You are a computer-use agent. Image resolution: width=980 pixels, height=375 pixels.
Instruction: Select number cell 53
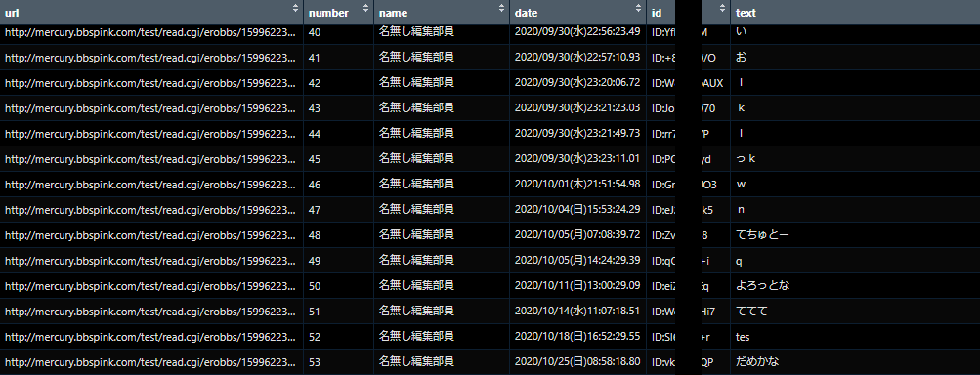tap(339, 362)
